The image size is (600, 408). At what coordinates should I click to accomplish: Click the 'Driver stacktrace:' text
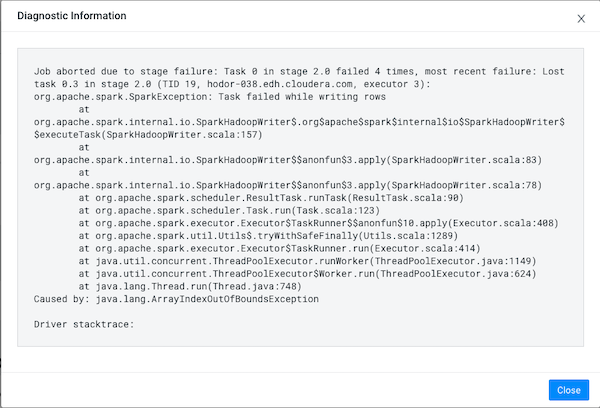[84, 324]
